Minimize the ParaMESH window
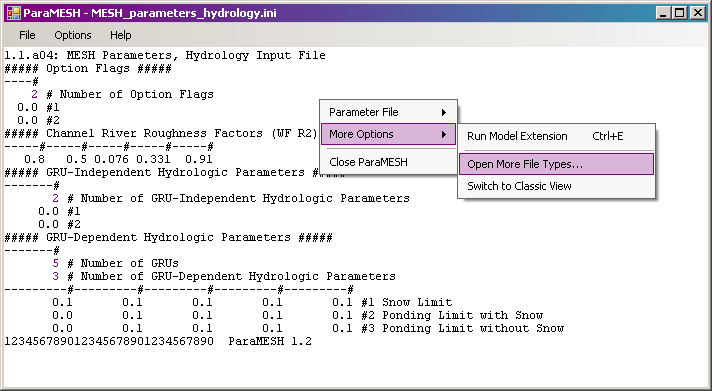The image size is (712, 391). click(663, 13)
